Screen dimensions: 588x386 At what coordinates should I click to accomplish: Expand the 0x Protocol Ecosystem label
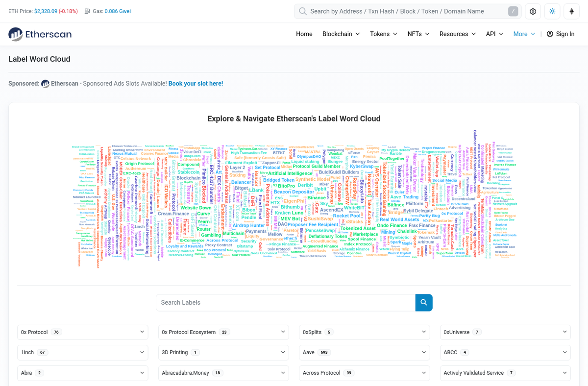click(223, 332)
